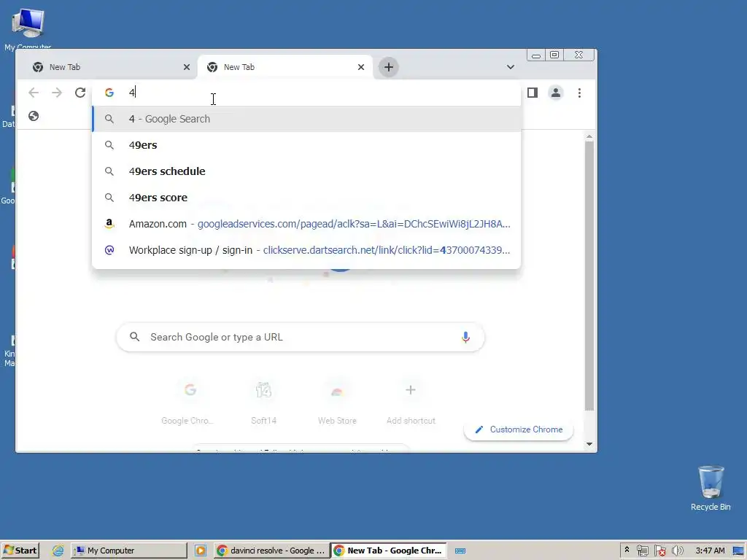Click the page scrollbar up arrow
This screenshot has height=560, width=747.
[589, 136]
